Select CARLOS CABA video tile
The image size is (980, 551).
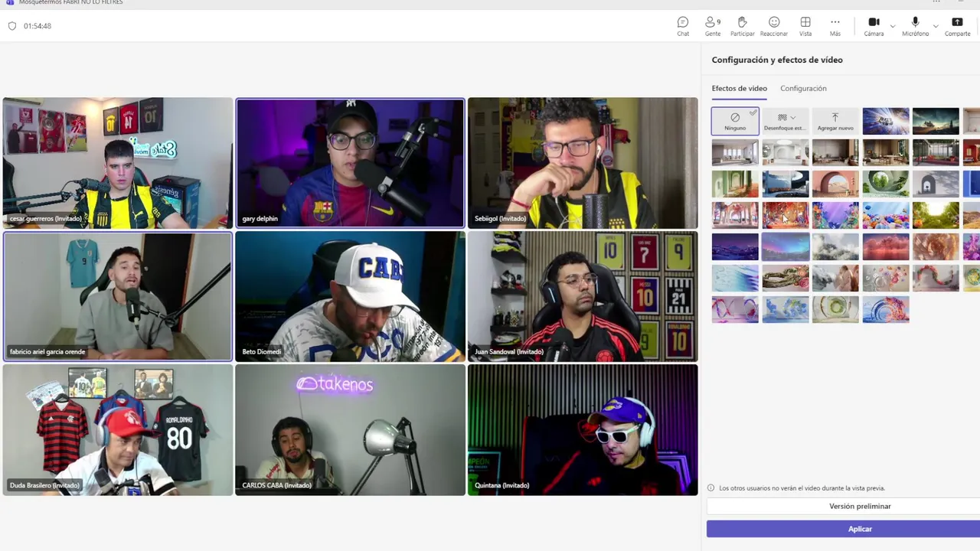point(350,429)
